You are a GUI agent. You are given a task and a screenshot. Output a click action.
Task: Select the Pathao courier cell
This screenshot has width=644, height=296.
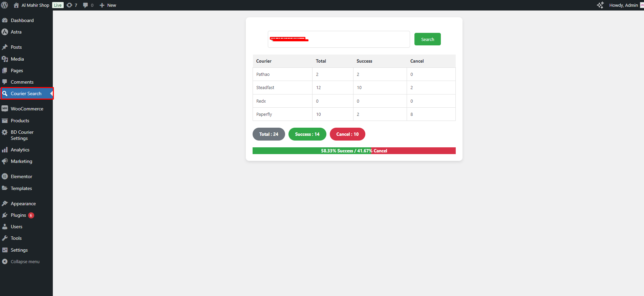(x=282, y=74)
